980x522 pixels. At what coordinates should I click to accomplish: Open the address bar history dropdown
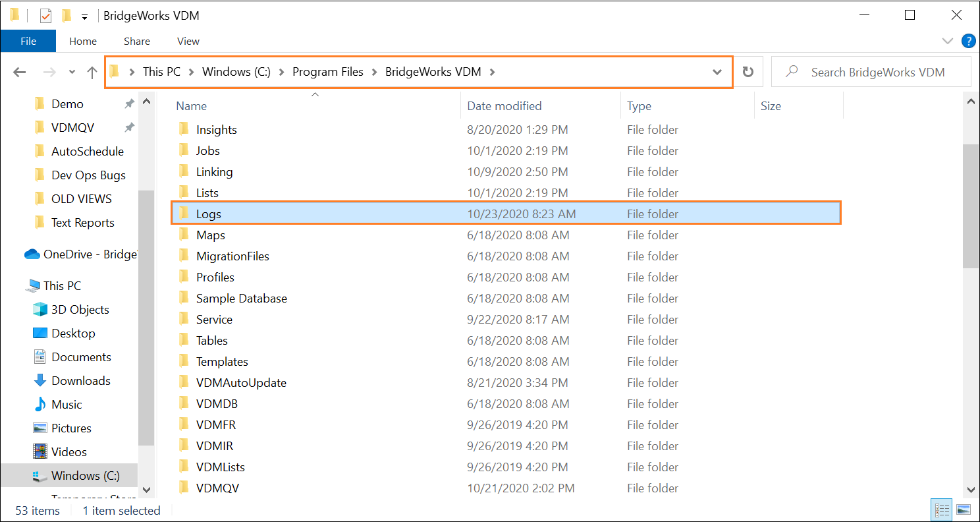[717, 72]
